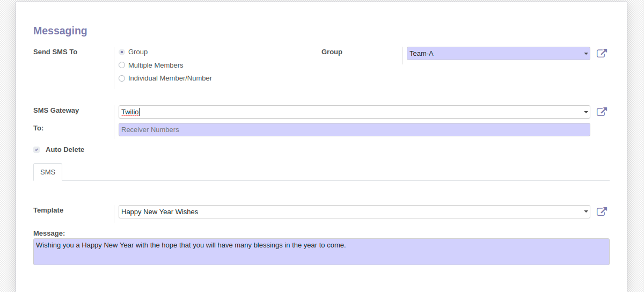Click the Auto Delete label text
The height and width of the screenshot is (292, 644).
click(65, 150)
